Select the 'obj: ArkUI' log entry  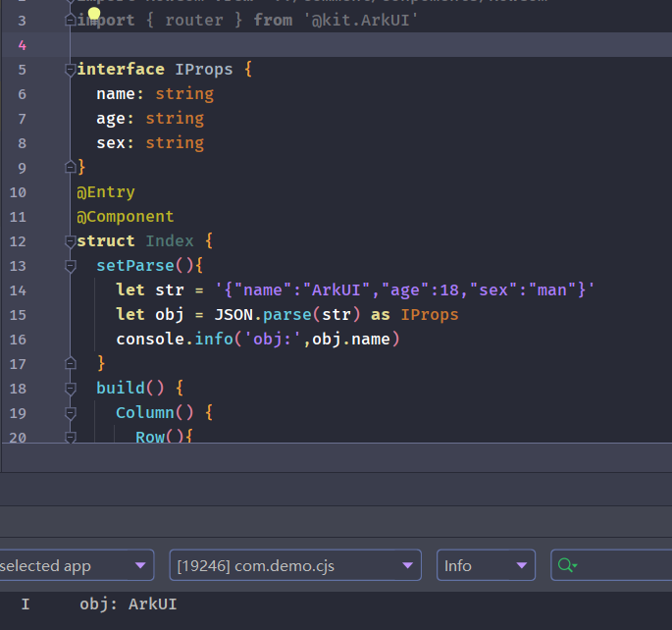pos(128,604)
